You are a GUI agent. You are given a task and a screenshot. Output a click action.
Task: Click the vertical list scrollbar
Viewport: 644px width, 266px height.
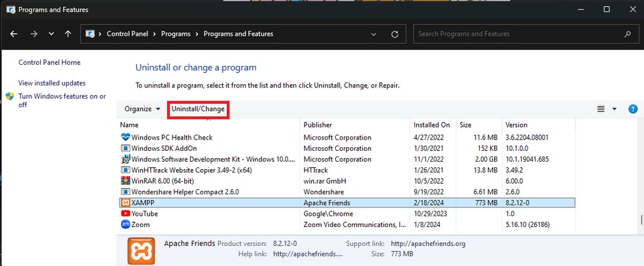click(641, 220)
